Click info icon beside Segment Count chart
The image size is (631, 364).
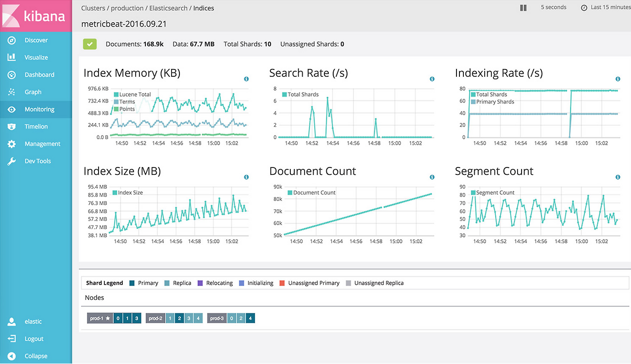point(618,177)
